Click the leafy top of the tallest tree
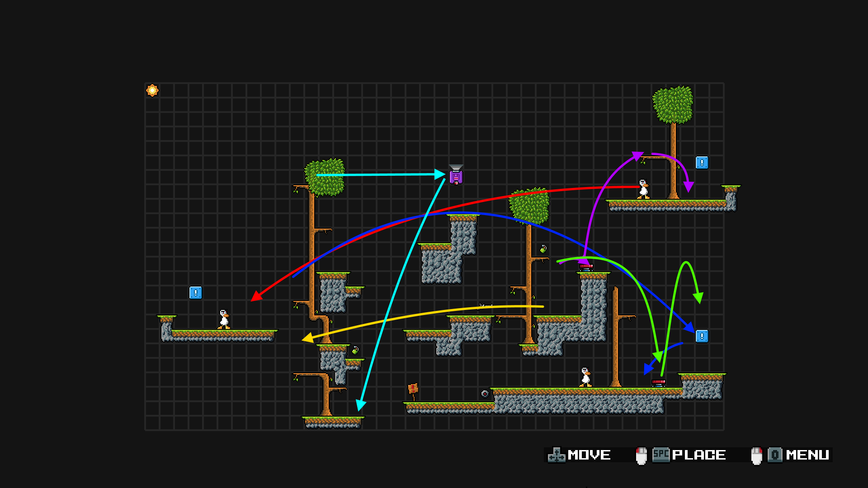The width and height of the screenshot is (868, 488). (673, 105)
